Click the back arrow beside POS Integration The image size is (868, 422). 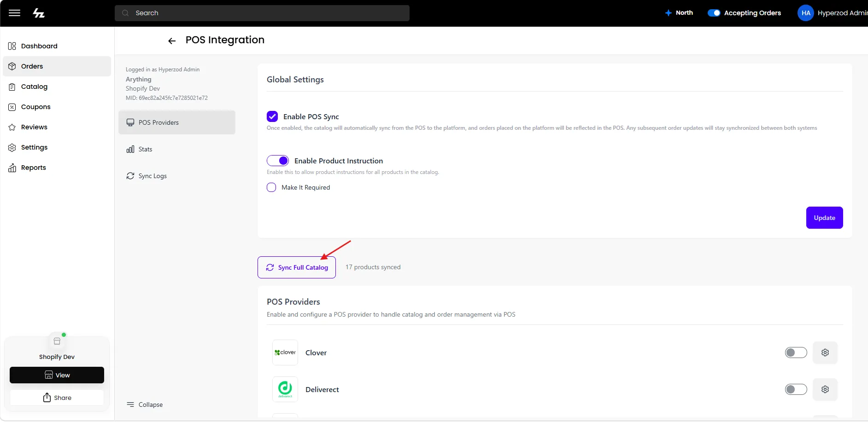172,41
